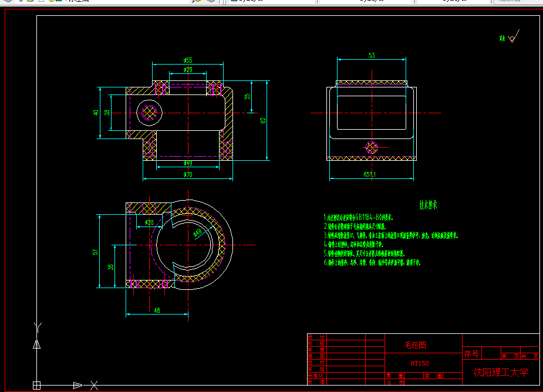Select technical requirement line number 6
The width and height of the screenshot is (543, 392).
(x=372, y=262)
